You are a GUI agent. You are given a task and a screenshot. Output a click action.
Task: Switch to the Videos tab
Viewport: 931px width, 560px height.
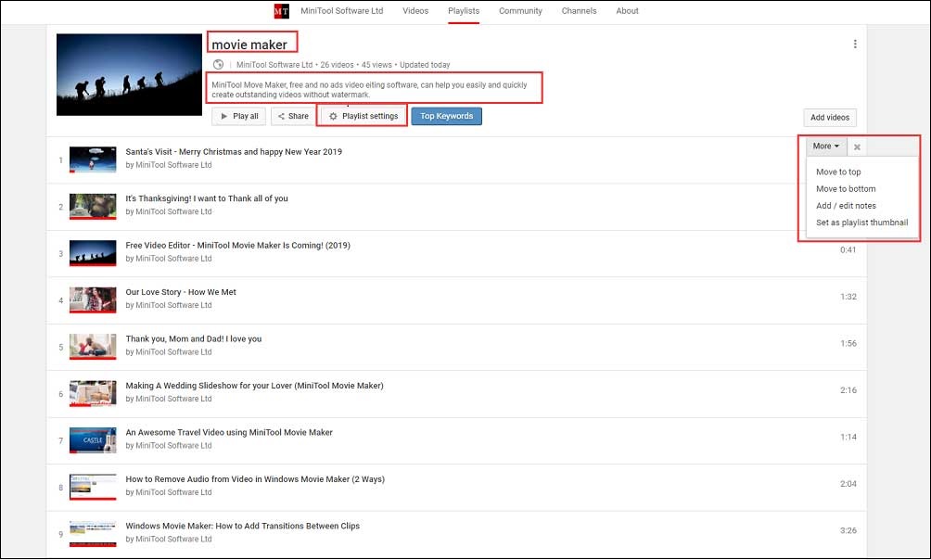click(414, 11)
